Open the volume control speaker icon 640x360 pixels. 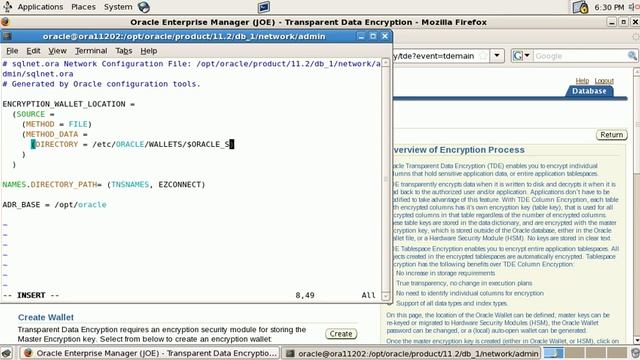point(632,7)
